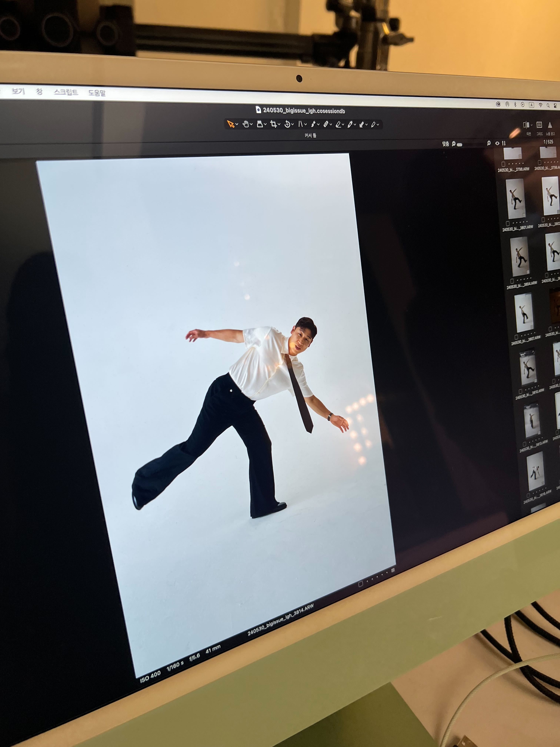560x747 pixels.
Task: Select thumbnail 240530_bi..._3813.ARW
Action: [532, 421]
